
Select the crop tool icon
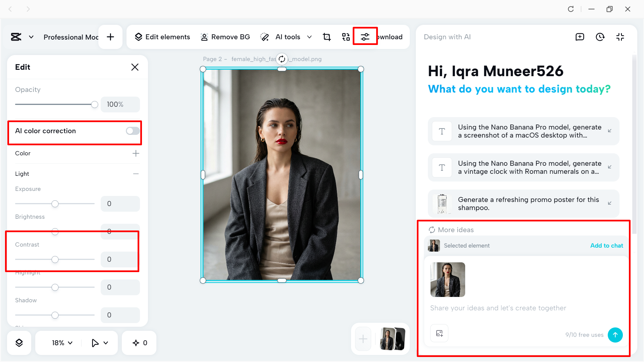[327, 37]
